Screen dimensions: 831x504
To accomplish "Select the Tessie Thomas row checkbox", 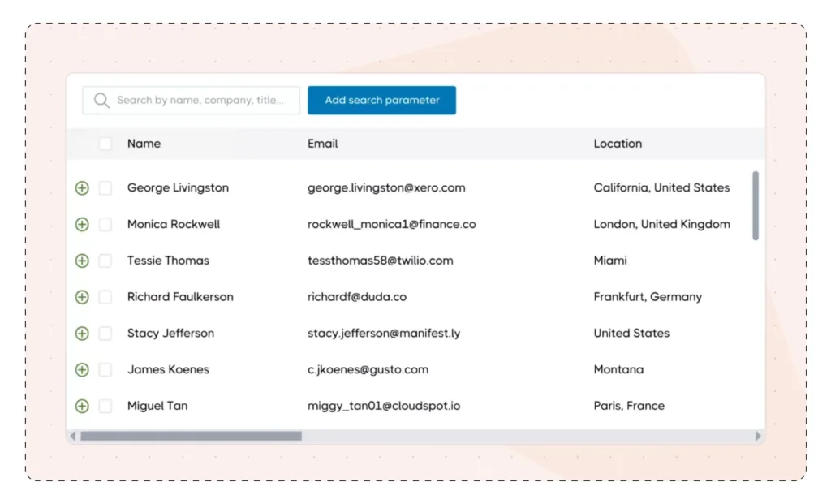I will pyautogui.click(x=105, y=261).
